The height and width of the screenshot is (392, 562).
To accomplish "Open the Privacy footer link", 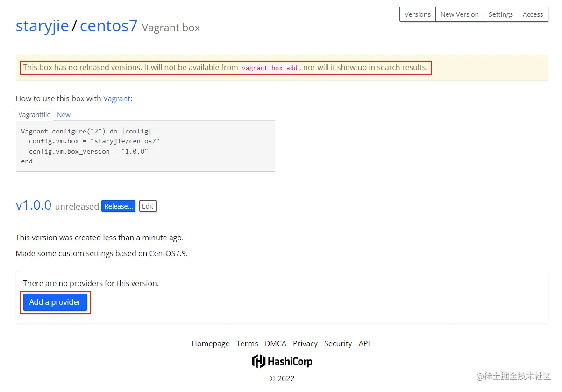I will pyautogui.click(x=306, y=343).
